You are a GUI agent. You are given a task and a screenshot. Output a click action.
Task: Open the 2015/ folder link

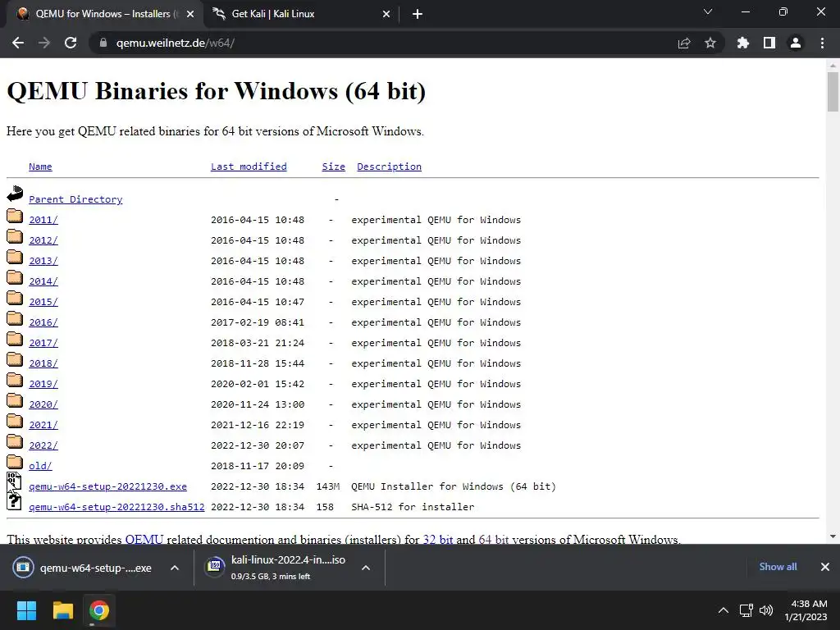pos(43,302)
